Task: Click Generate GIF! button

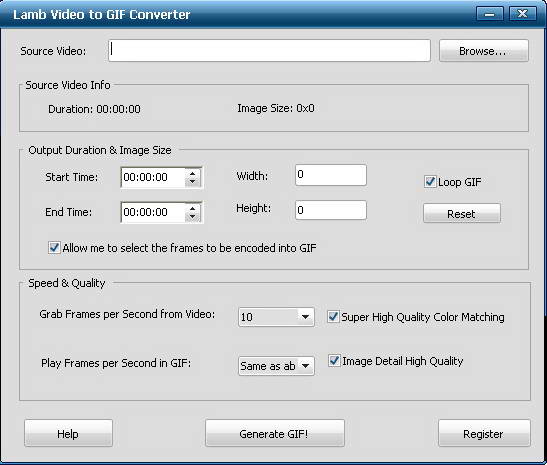Action: pyautogui.click(x=275, y=434)
